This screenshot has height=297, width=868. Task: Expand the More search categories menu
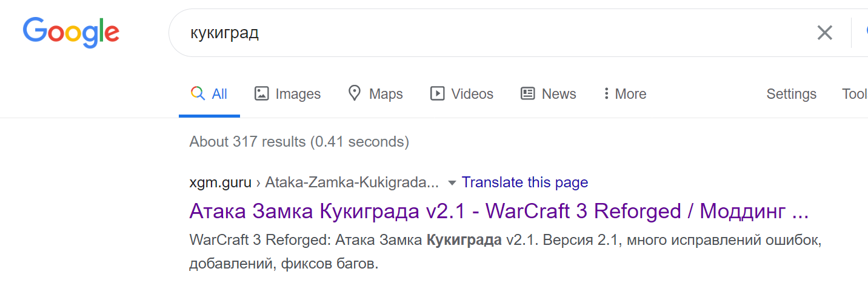pos(625,94)
